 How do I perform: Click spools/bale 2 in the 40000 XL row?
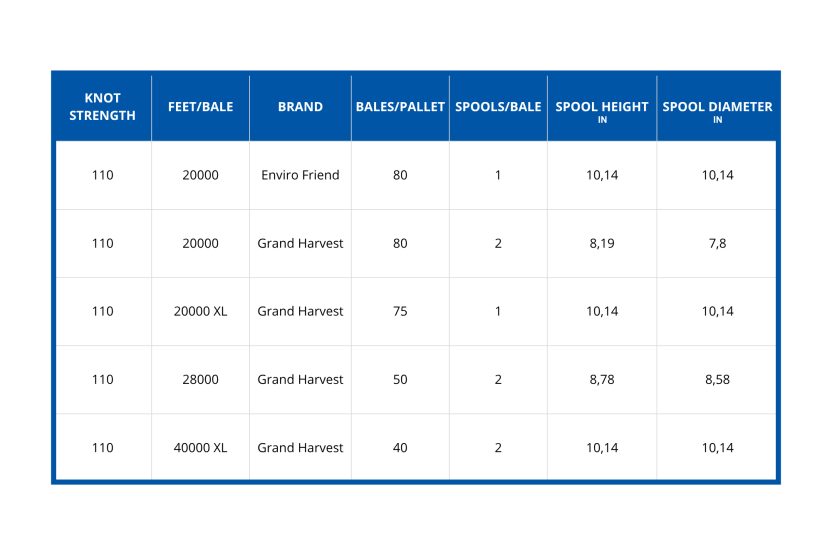coord(498,448)
